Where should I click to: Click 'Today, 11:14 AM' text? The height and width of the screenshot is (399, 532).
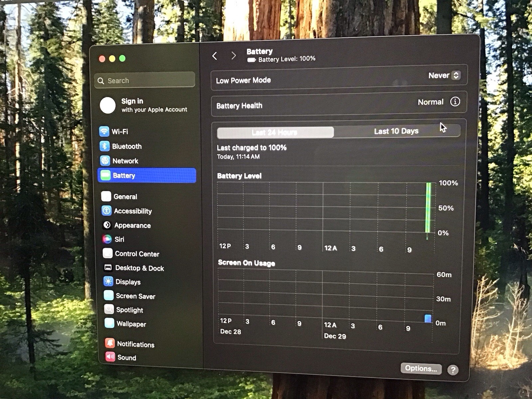(x=238, y=157)
